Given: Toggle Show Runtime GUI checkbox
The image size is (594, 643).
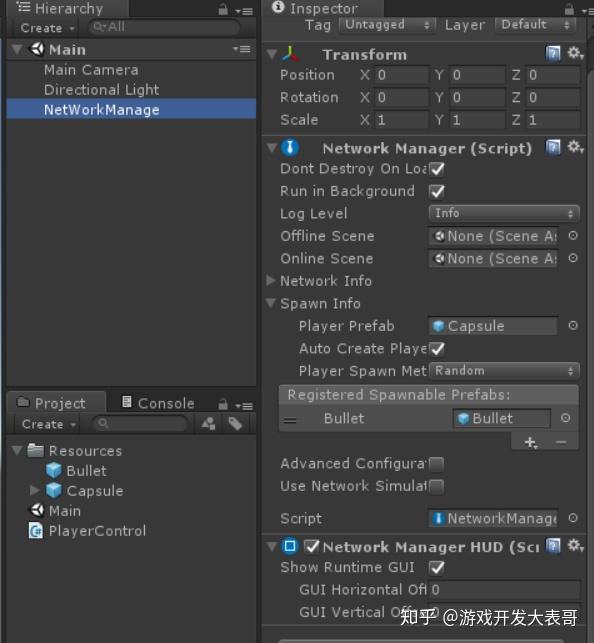Looking at the screenshot, I should 437,568.
